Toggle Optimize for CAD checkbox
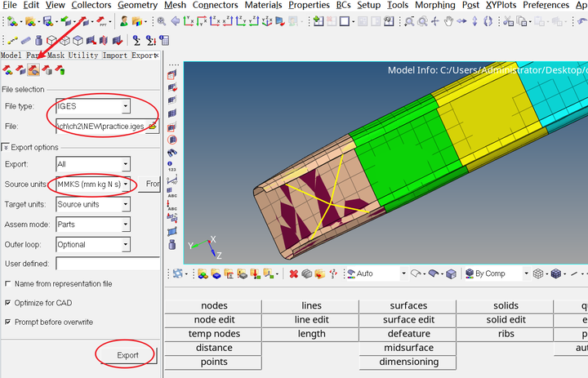This screenshot has width=588, height=378. point(8,303)
